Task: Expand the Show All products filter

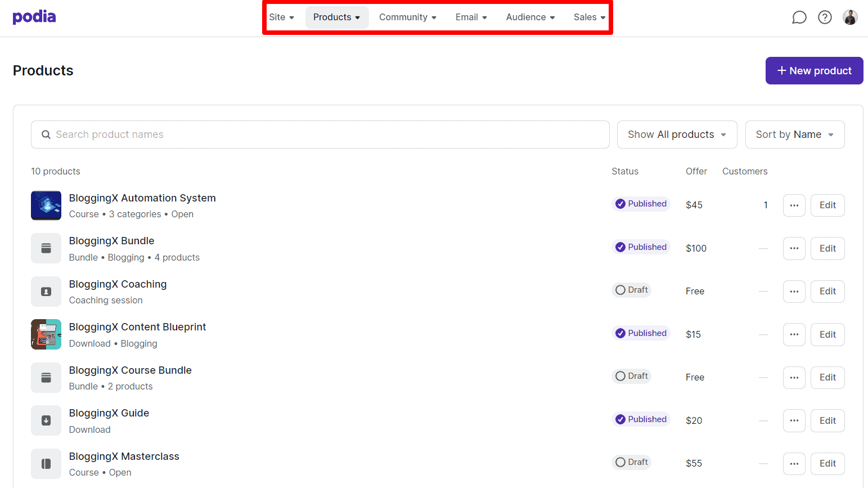Action: point(677,135)
